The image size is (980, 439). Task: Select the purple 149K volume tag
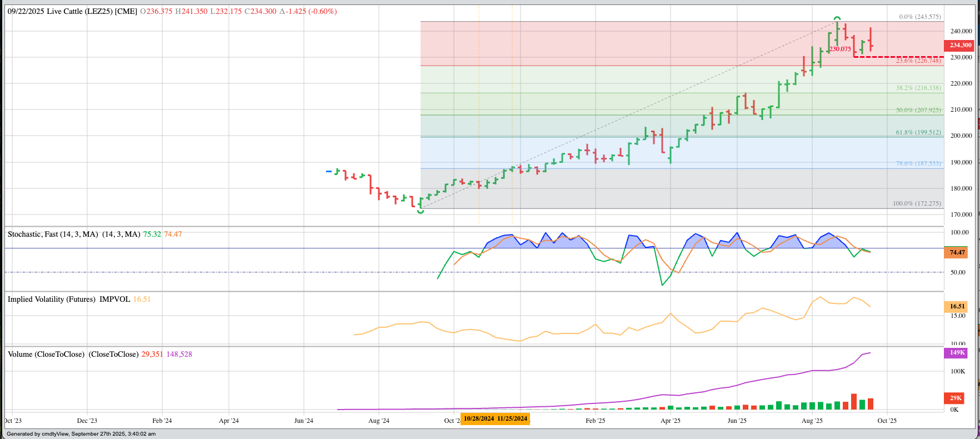coord(957,353)
